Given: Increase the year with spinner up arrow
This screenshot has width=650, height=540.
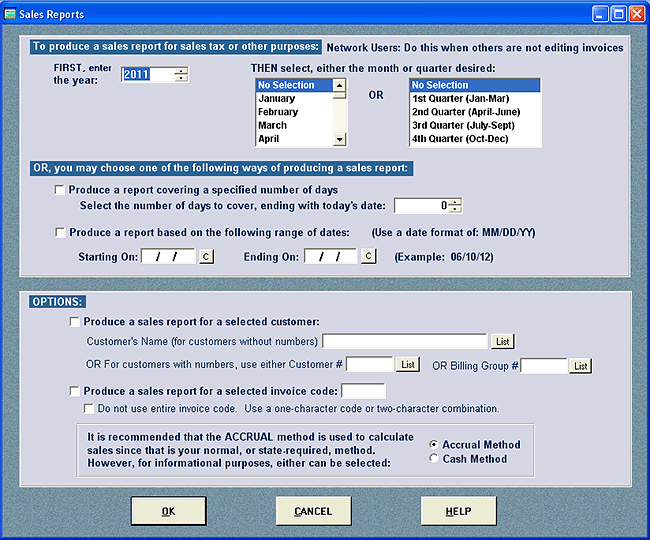Looking at the screenshot, I should 181,70.
